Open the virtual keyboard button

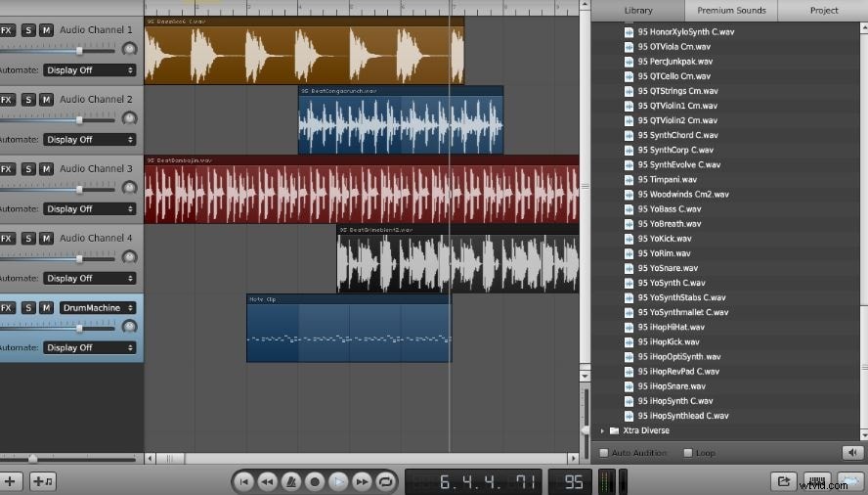817,481
